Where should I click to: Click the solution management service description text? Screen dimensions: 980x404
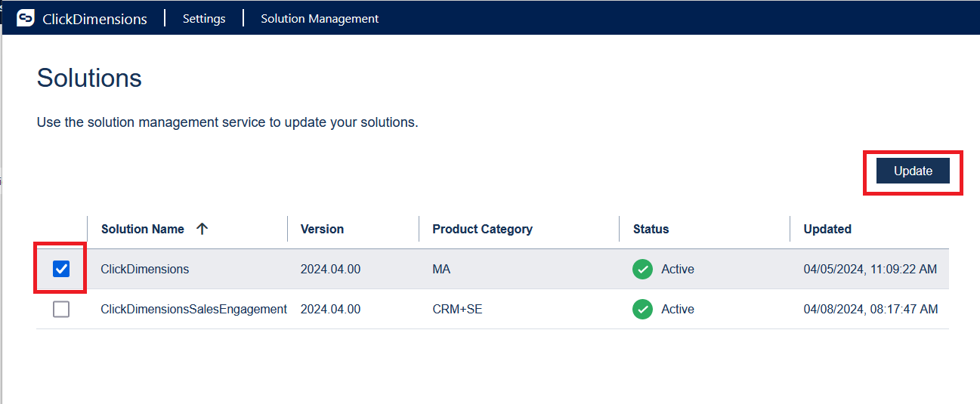(227, 122)
